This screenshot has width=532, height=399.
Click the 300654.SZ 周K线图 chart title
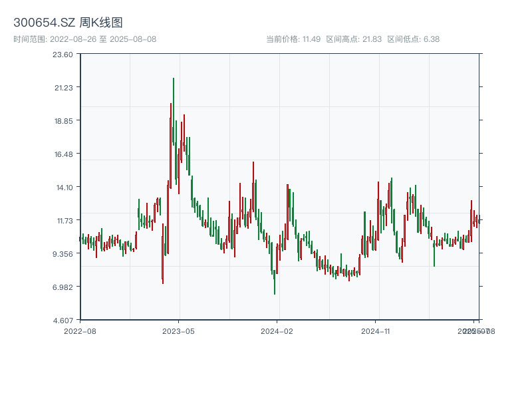(68, 23)
